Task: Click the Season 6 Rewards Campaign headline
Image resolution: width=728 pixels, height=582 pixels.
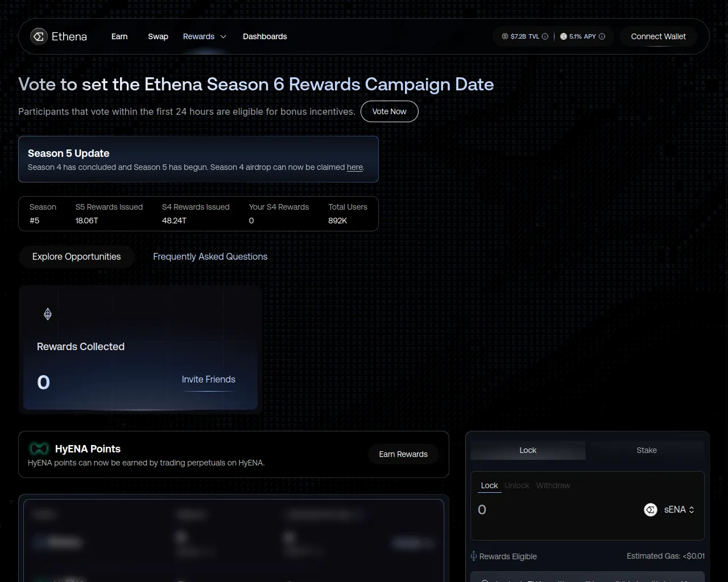Action: point(256,84)
